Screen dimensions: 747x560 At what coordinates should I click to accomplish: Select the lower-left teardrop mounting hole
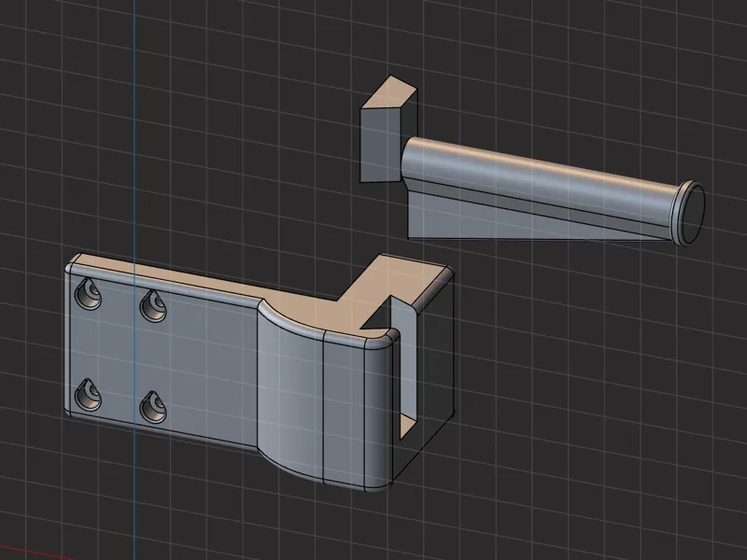(x=89, y=395)
